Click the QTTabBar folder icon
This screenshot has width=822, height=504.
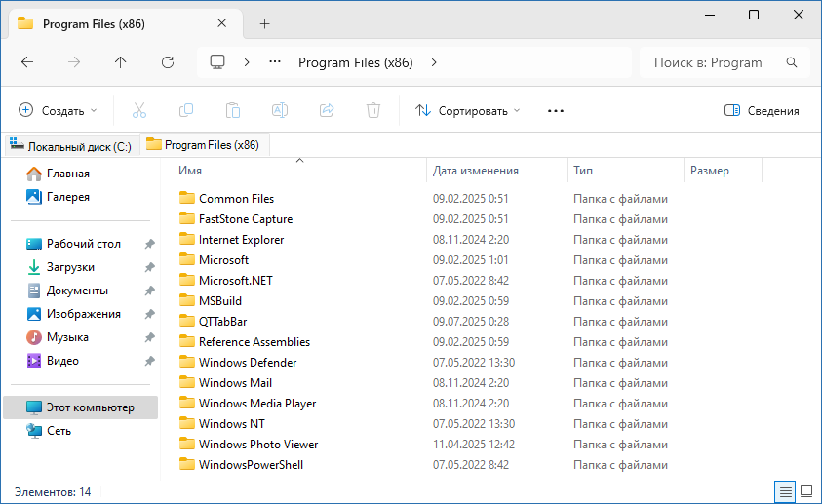tap(186, 321)
